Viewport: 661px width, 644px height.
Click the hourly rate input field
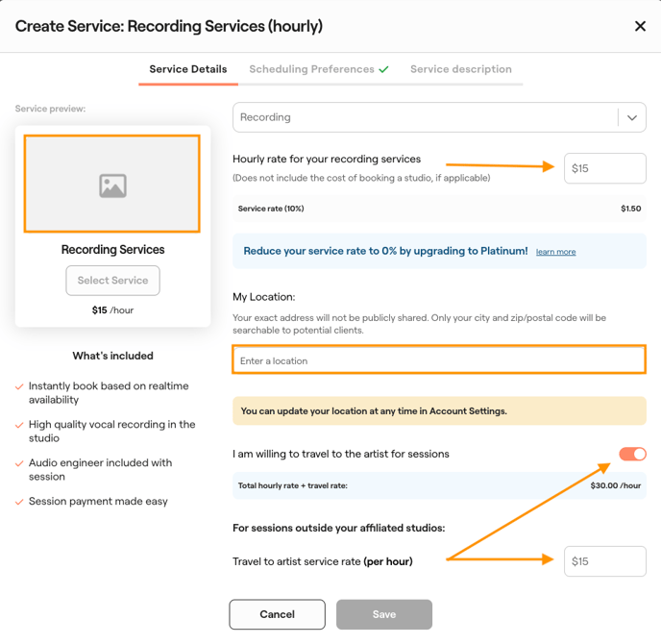coord(604,168)
